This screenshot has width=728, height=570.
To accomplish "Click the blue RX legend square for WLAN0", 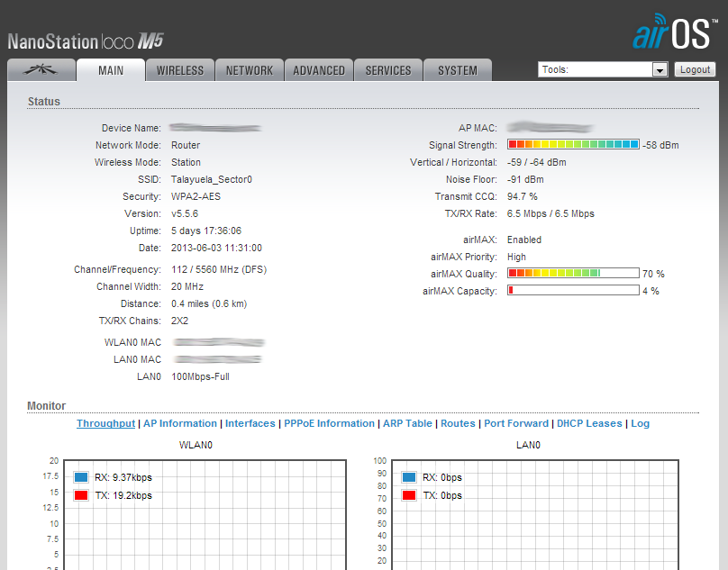I will (81, 477).
